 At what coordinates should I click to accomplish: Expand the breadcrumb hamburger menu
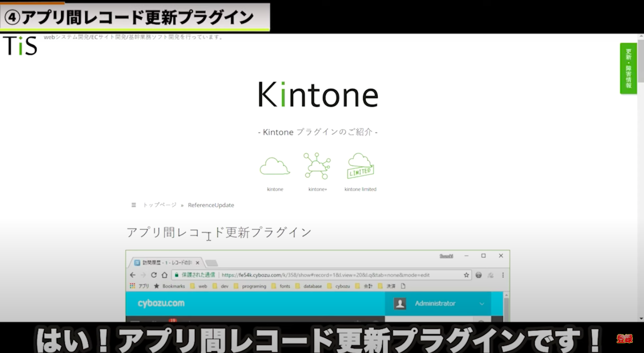[x=133, y=205]
